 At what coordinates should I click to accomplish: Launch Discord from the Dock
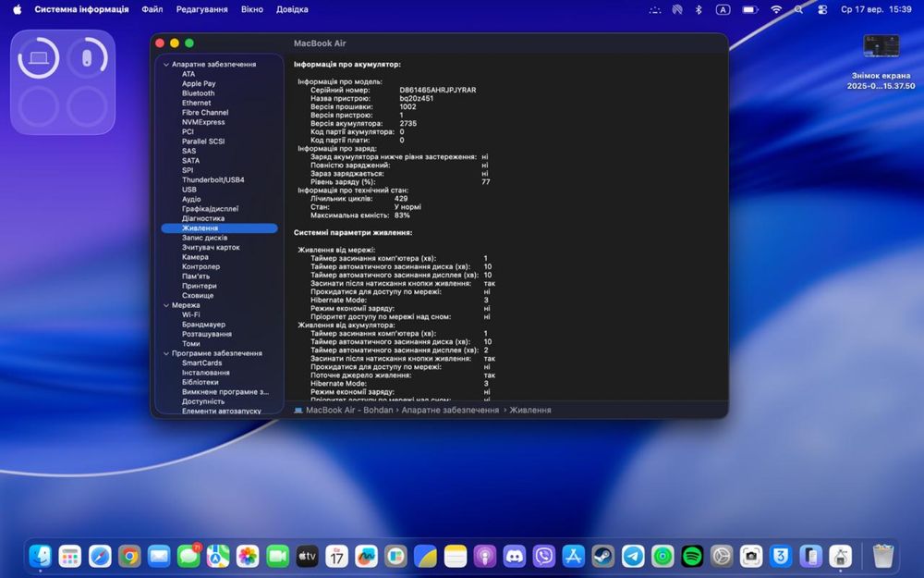point(515,556)
